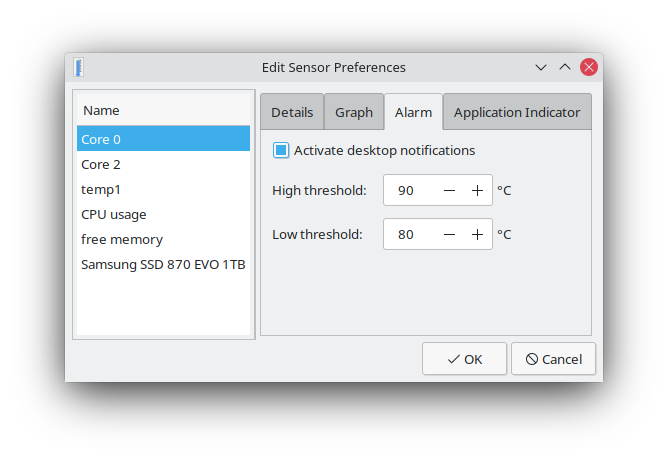
Task: Decrease High threshold with minus button
Action: point(450,190)
